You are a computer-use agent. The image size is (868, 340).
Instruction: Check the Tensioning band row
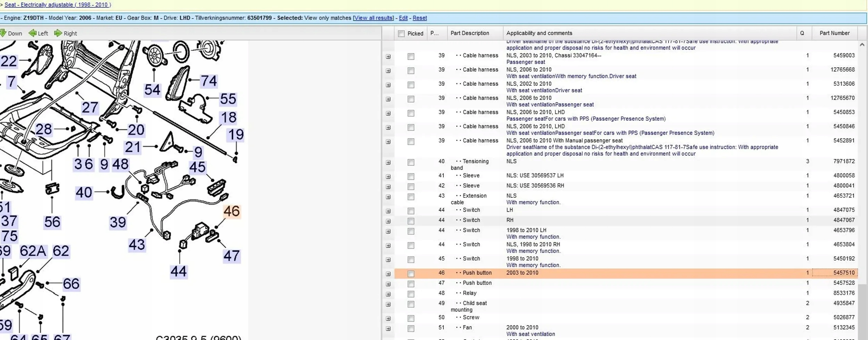411,162
